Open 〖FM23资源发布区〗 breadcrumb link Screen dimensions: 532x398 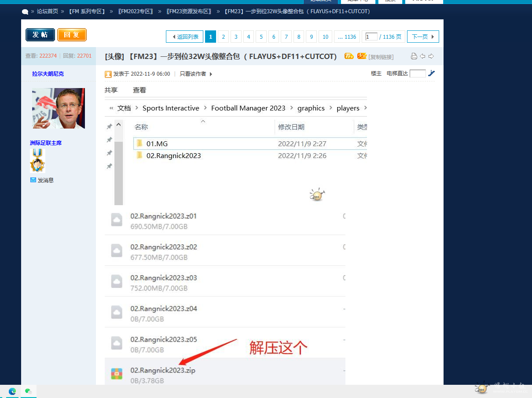point(189,11)
